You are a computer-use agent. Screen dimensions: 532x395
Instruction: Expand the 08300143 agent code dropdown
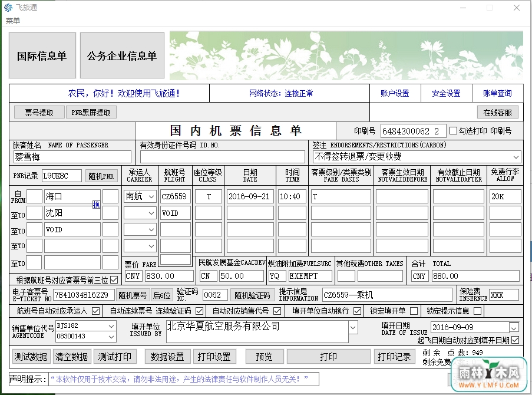click(111, 337)
